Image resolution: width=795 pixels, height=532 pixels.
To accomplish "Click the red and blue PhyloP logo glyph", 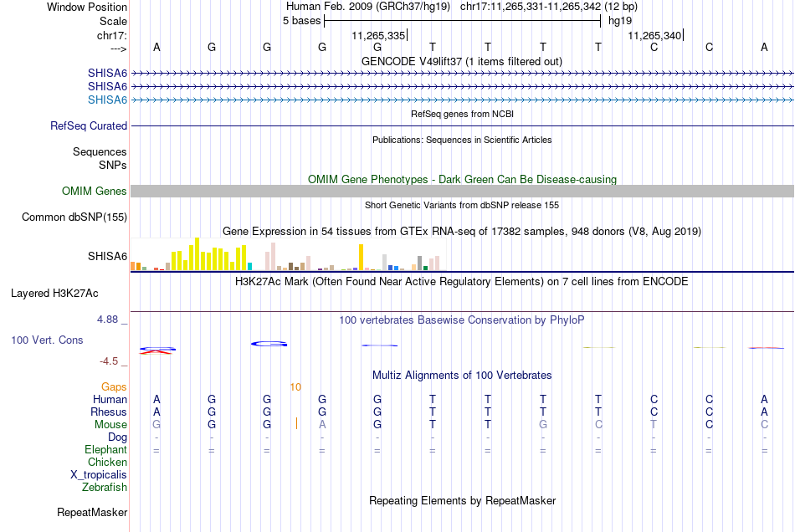I will (x=157, y=350).
